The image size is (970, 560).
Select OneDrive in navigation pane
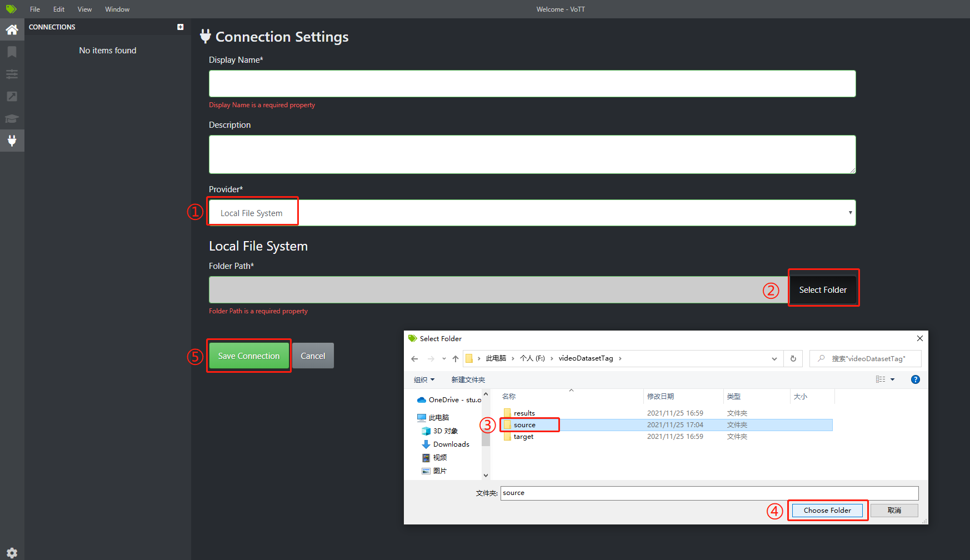coord(449,399)
